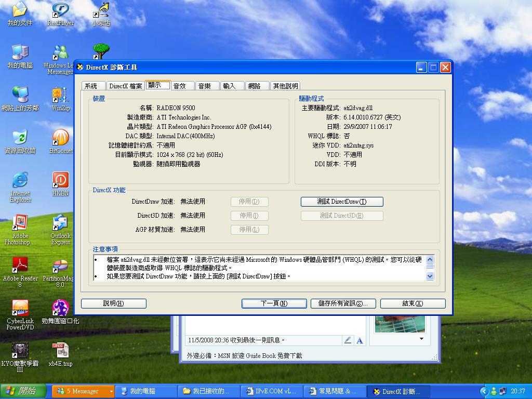
Task: Click the notes scrollbar down arrow
Action: click(430, 276)
